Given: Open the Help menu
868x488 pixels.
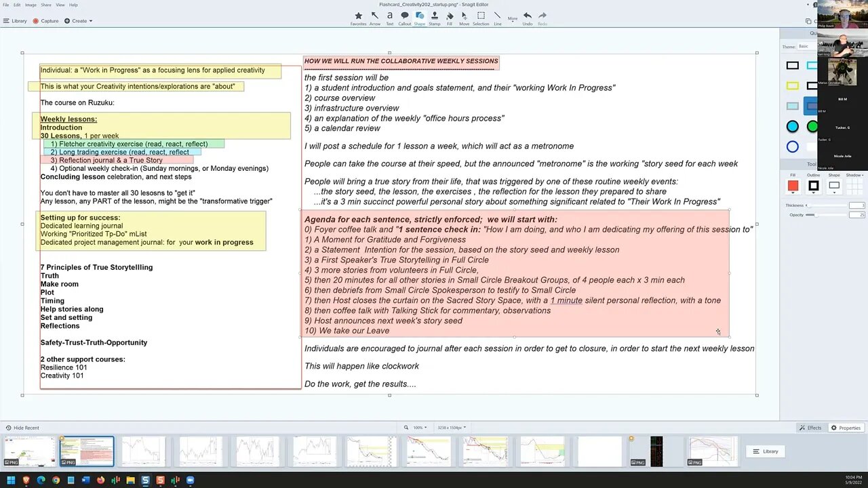Looking at the screenshot, I should click(x=73, y=5).
